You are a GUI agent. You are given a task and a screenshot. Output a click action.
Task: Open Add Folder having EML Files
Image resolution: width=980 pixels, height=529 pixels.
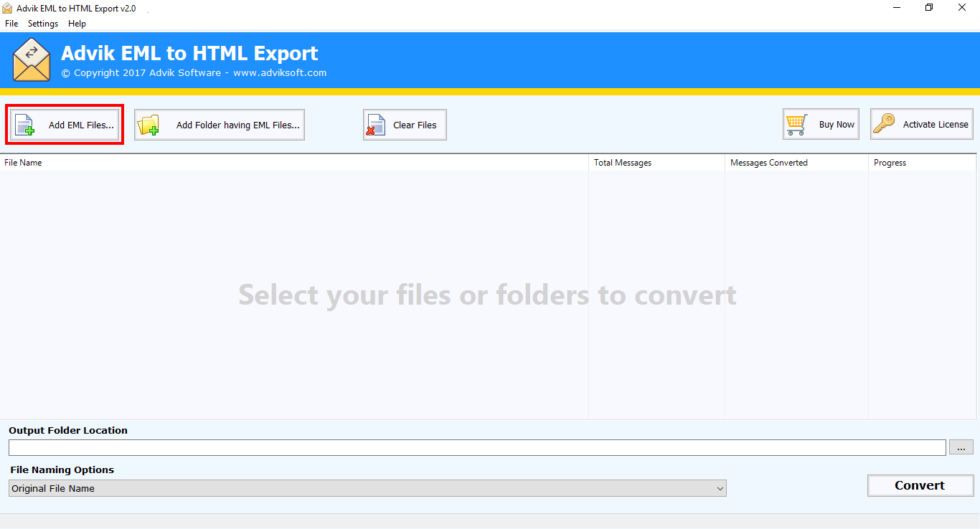pyautogui.click(x=220, y=125)
